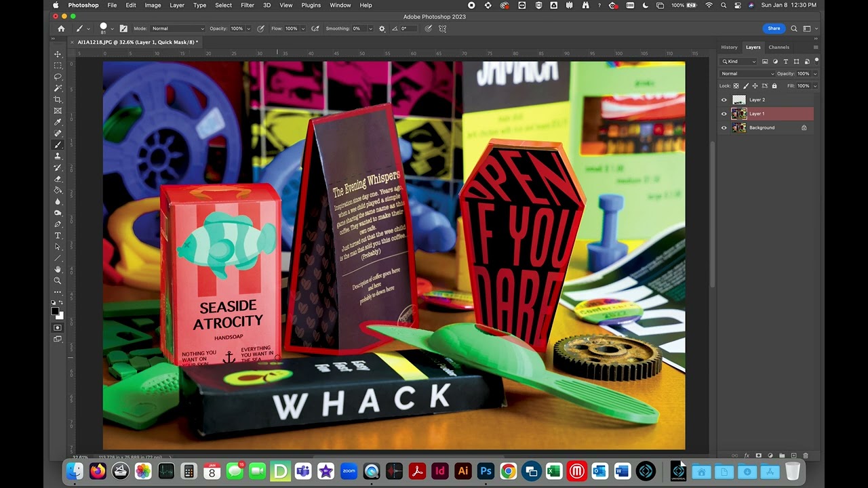Toggle Quick Mask mode in toolbox
The width and height of the screenshot is (868, 488).
point(58,327)
